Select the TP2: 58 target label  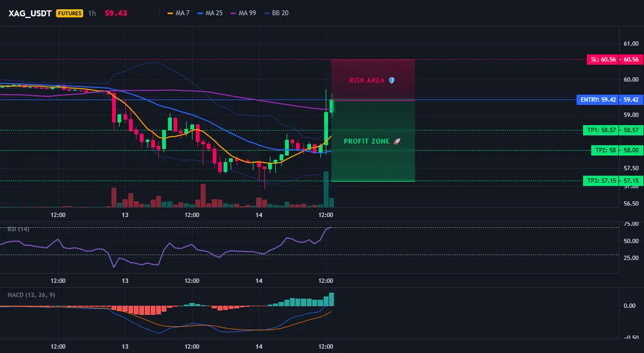point(605,151)
